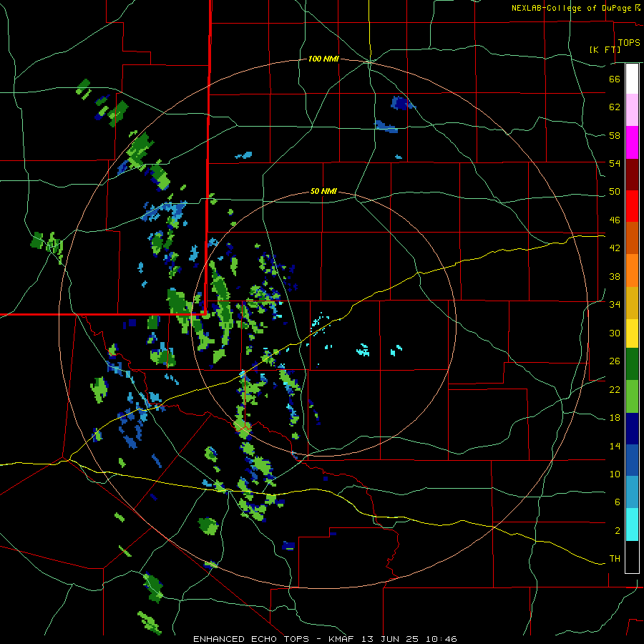Image resolution: width=644 pixels, height=644 pixels.
Task: Click the [K FT] units label
Action: click(x=605, y=49)
